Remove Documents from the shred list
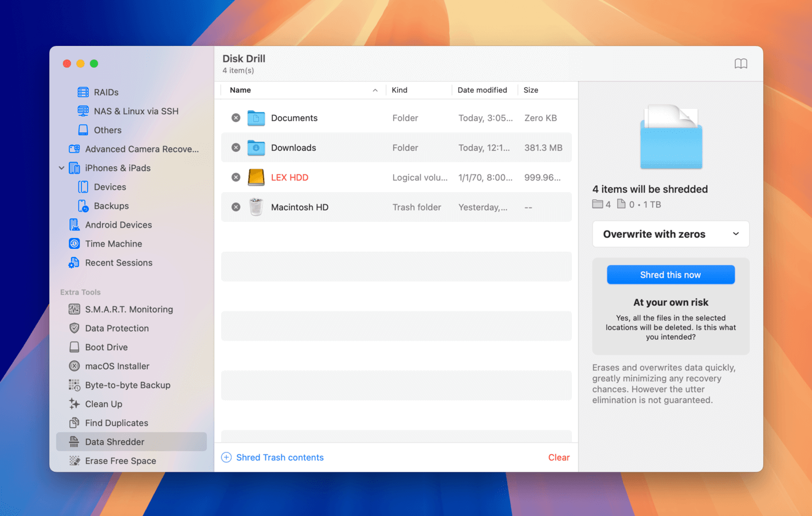The image size is (812, 516). 236,118
